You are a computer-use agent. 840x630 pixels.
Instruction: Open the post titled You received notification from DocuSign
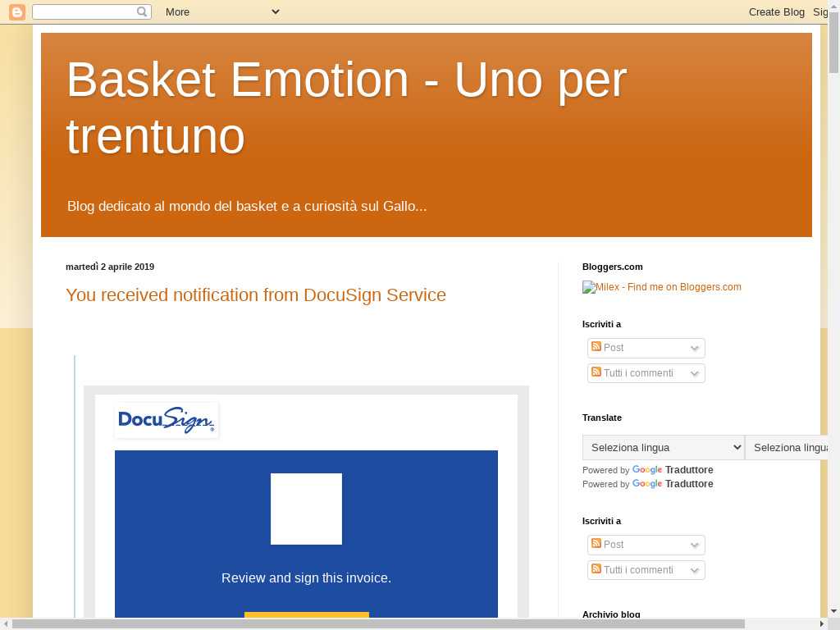click(256, 295)
